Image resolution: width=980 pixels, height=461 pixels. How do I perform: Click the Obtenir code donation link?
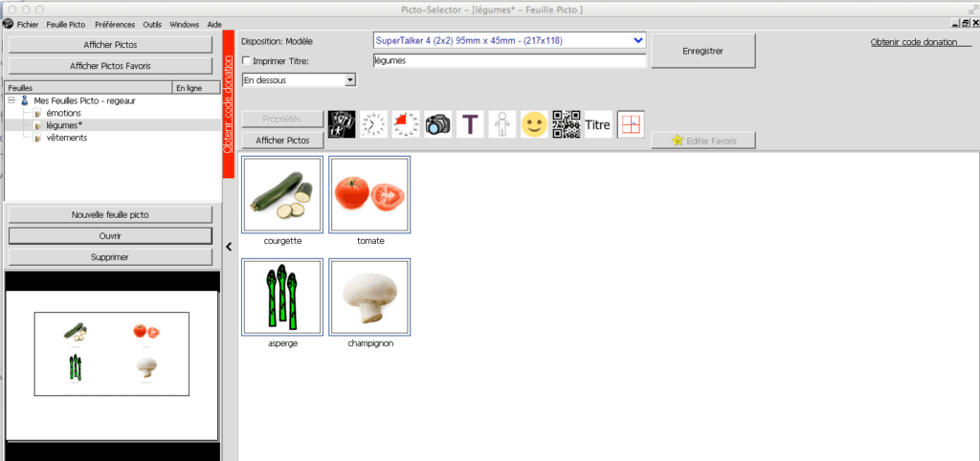point(914,42)
